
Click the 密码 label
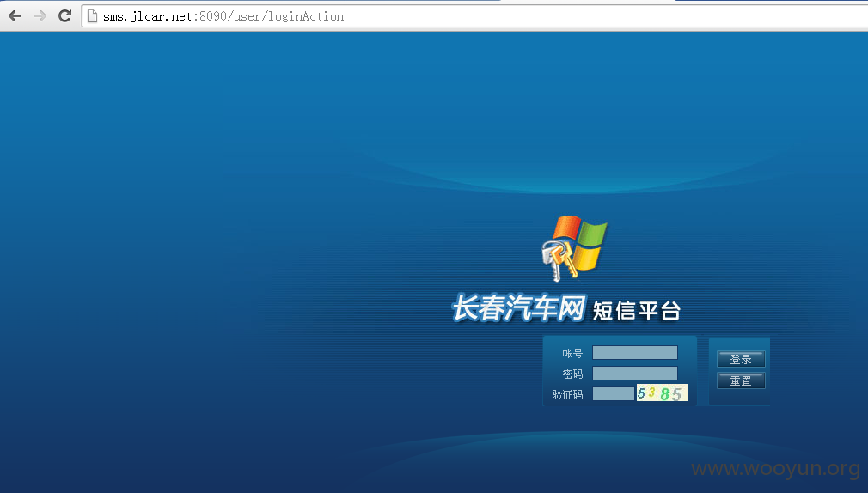click(572, 374)
